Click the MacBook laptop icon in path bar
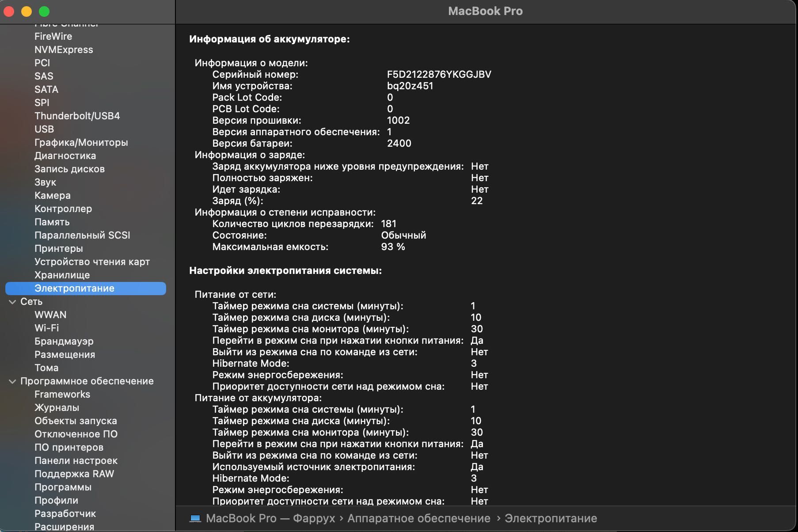Viewport: 798px width, 532px height. tap(195, 518)
